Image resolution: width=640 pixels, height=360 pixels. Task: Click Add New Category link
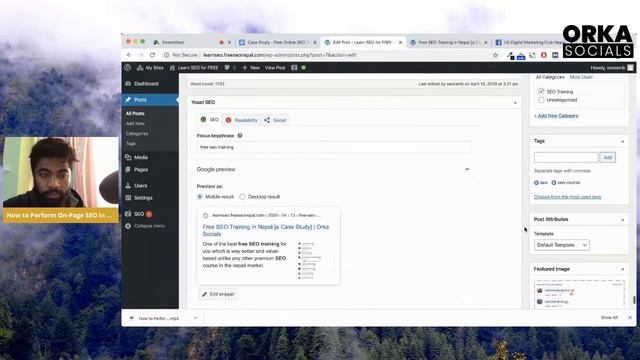click(x=556, y=116)
